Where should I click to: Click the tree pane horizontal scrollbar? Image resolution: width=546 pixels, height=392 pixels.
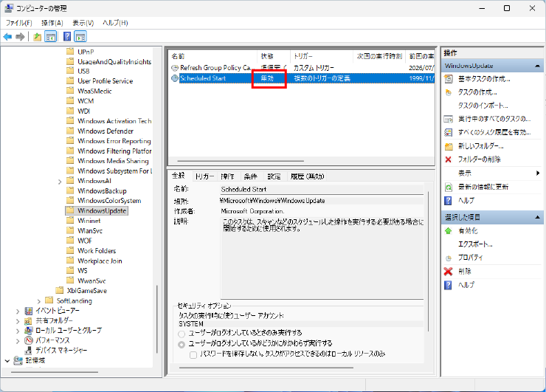pyautogui.click(x=55, y=372)
